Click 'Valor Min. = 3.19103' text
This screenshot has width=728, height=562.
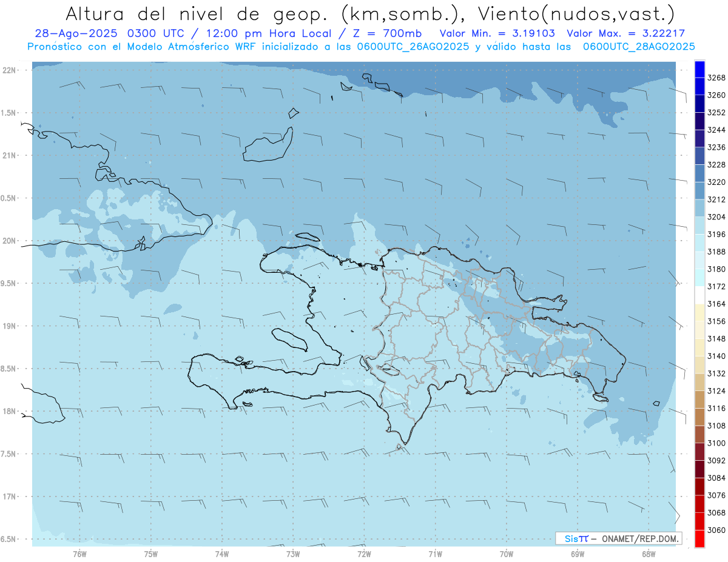click(x=497, y=33)
